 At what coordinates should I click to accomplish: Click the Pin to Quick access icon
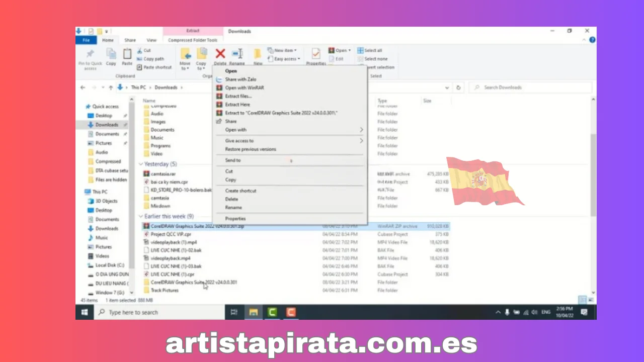pyautogui.click(x=90, y=54)
